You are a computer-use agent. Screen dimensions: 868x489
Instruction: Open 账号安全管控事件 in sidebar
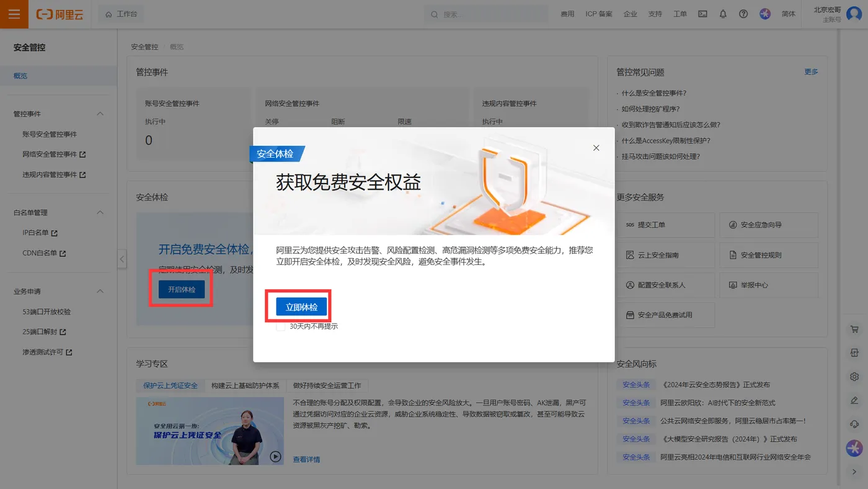point(50,134)
